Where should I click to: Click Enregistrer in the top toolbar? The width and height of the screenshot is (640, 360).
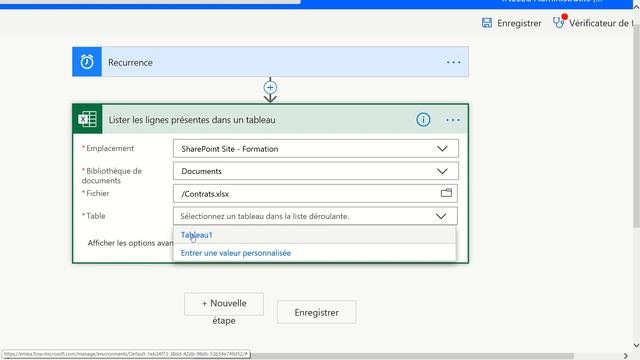[519, 23]
